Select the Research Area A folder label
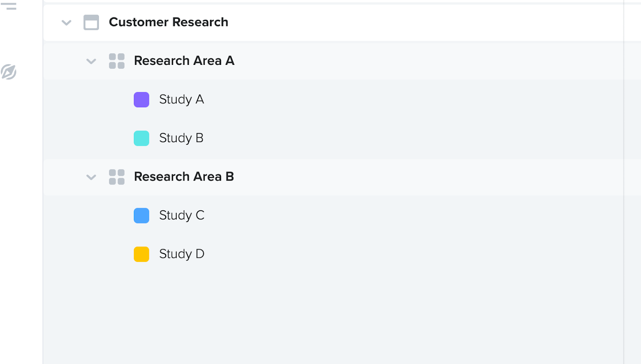 pos(184,61)
